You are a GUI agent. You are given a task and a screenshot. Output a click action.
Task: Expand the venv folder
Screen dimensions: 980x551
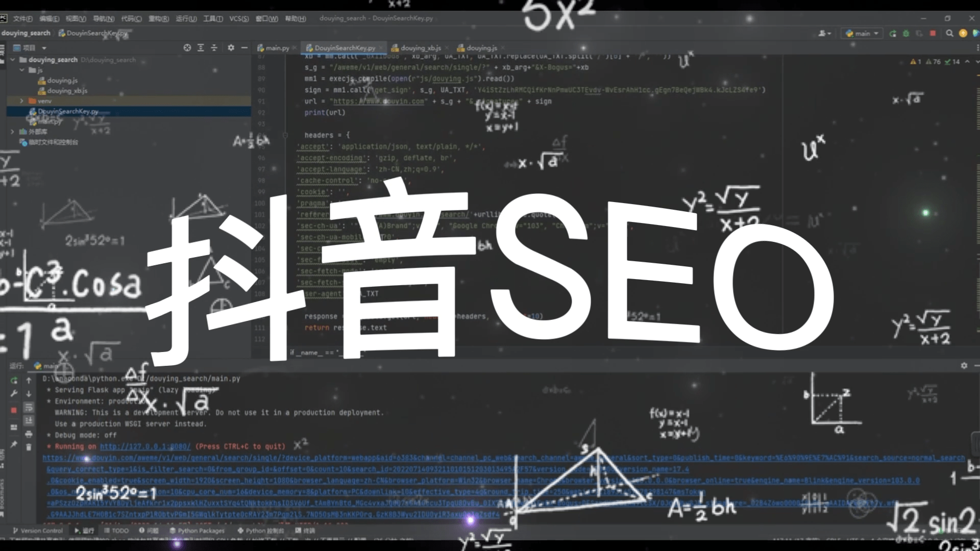coord(22,101)
